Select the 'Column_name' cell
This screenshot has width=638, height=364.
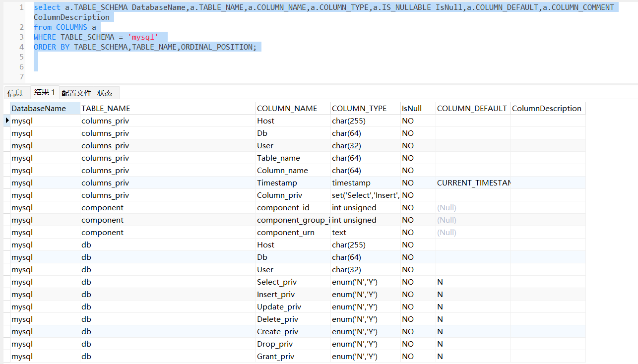click(x=293, y=170)
